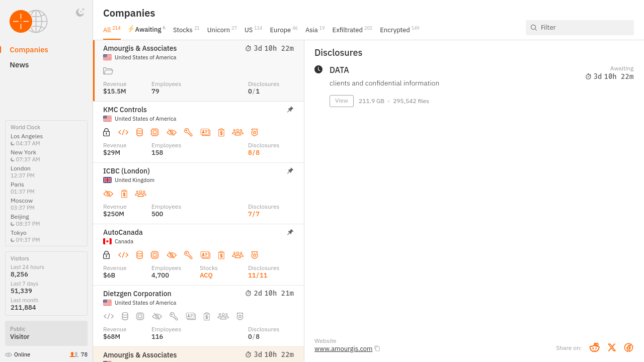Switch to the Awaiting tab
The image size is (644, 362).
coord(147,30)
